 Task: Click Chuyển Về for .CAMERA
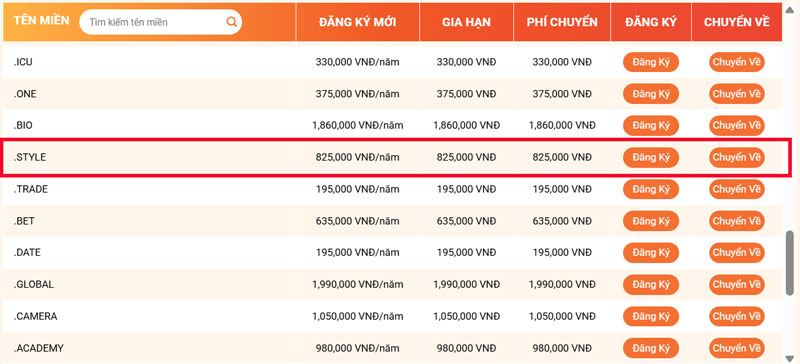(737, 317)
